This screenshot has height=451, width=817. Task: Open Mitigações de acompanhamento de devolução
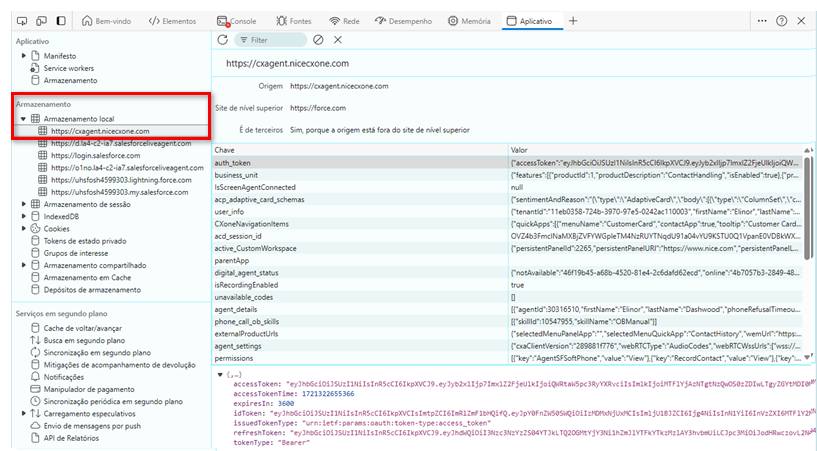[x=119, y=365]
